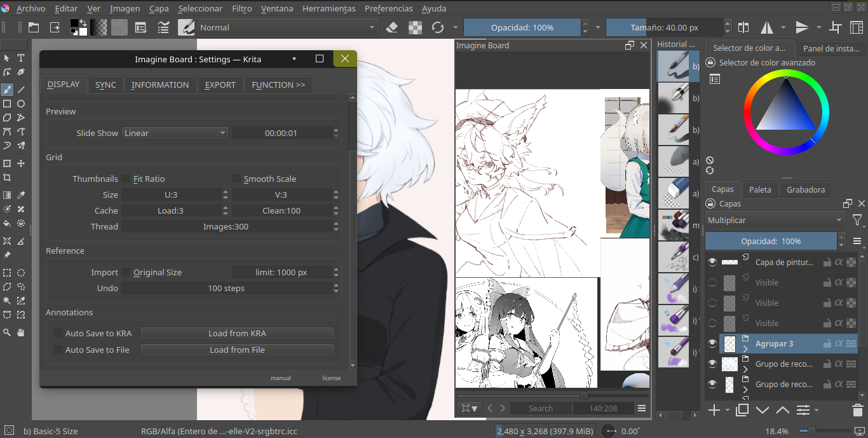
Task: Open the Multiplicar layer blend dropdown
Action: point(775,220)
